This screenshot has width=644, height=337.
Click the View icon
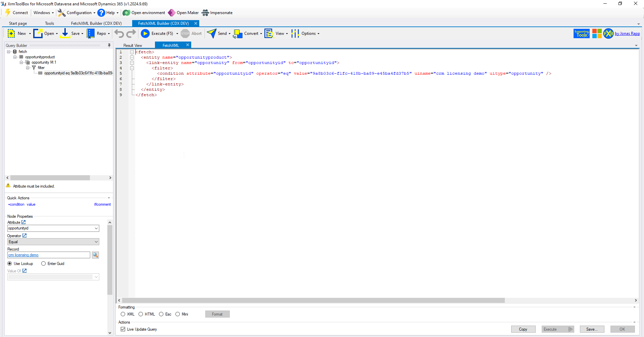(x=269, y=33)
